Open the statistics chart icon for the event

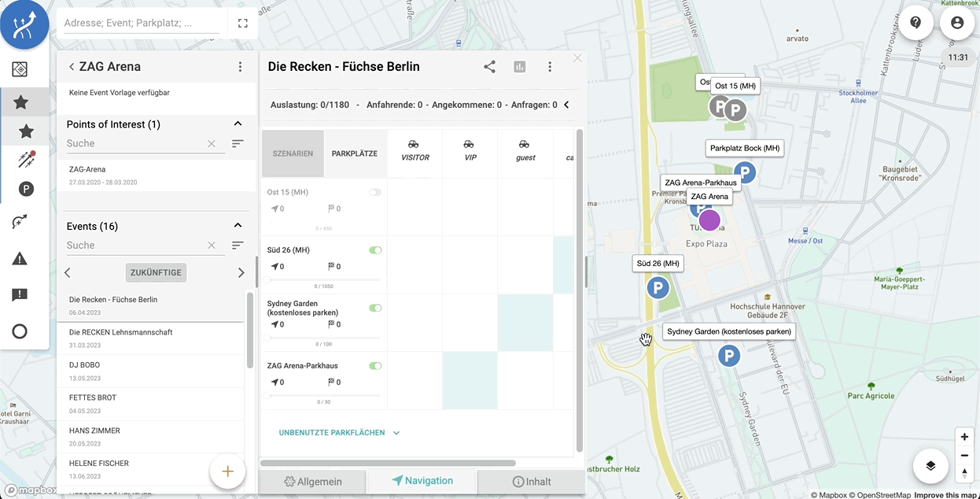[x=519, y=67]
